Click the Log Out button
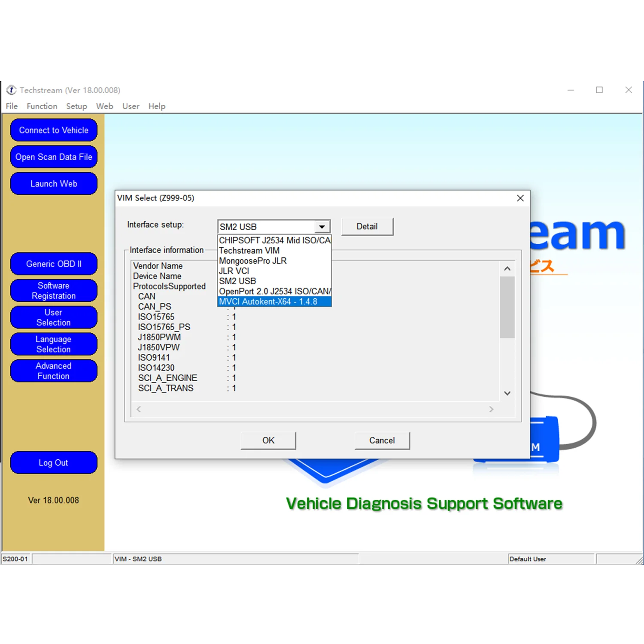 coord(54,462)
